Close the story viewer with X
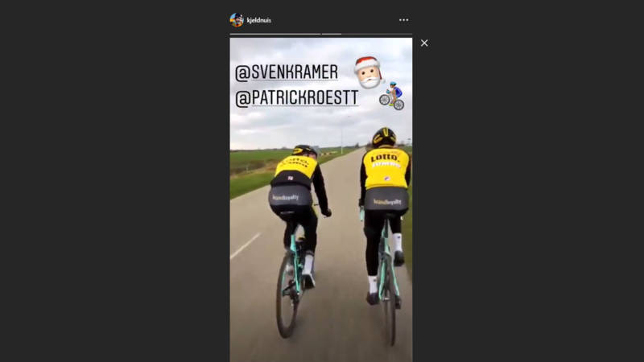 coord(424,43)
